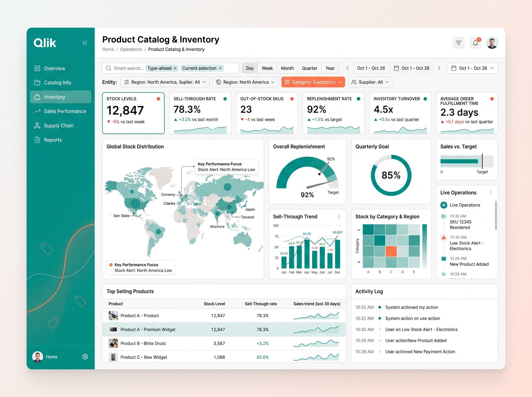Screen dimensions: 532x397
Task: Click the SKU 12345 Reordered event icon
Action: pyautogui.click(x=444, y=216)
